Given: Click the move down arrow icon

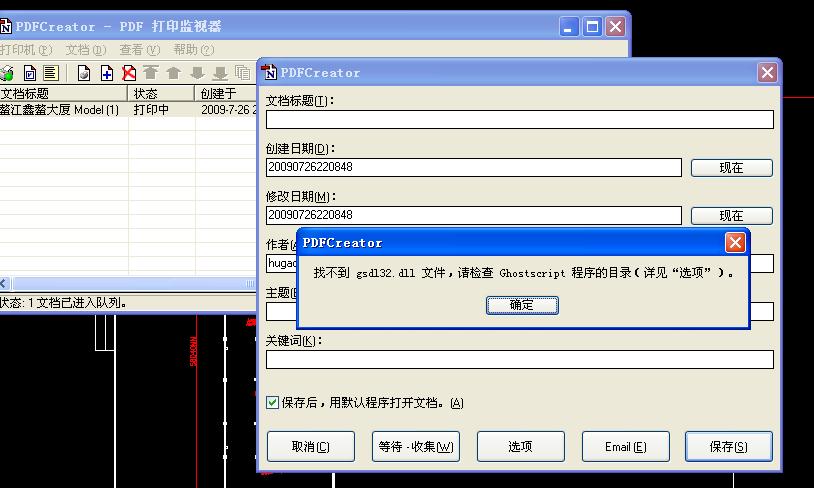Looking at the screenshot, I should pos(197,73).
